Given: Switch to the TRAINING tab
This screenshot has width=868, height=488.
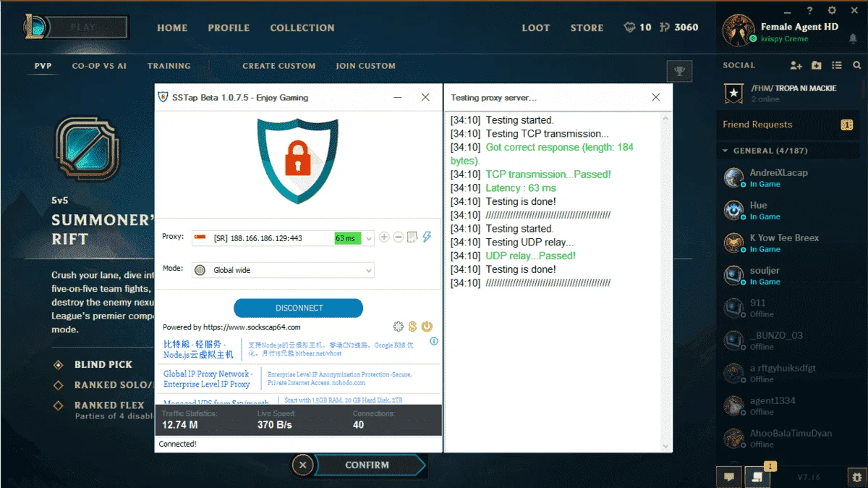Looking at the screenshot, I should point(169,66).
